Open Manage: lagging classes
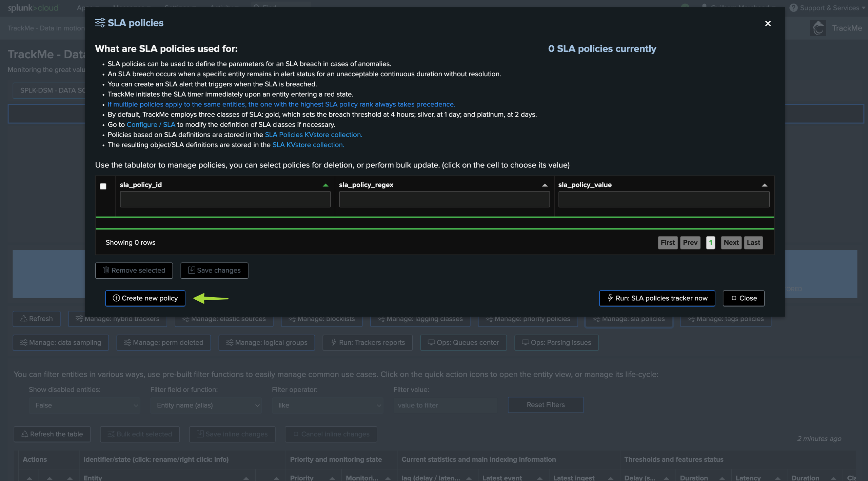Screen dimensions: 868x481 tap(420, 319)
